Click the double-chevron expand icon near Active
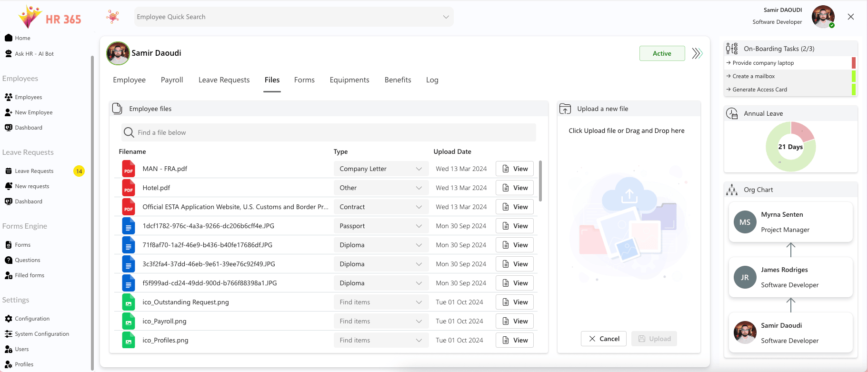Viewport: 868px width, 372px height. [x=697, y=53]
